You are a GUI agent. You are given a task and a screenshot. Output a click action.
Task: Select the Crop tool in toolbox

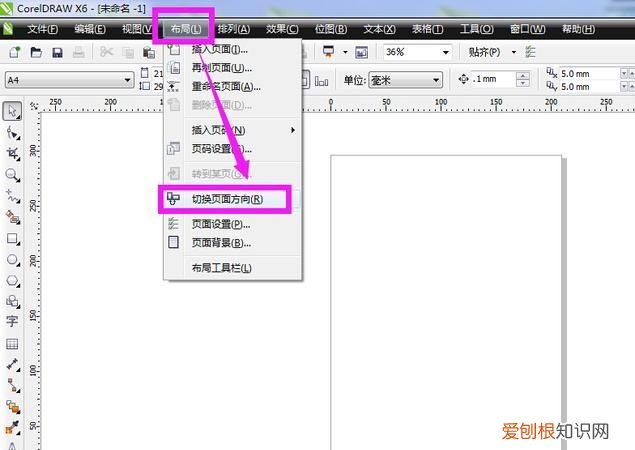(12, 154)
